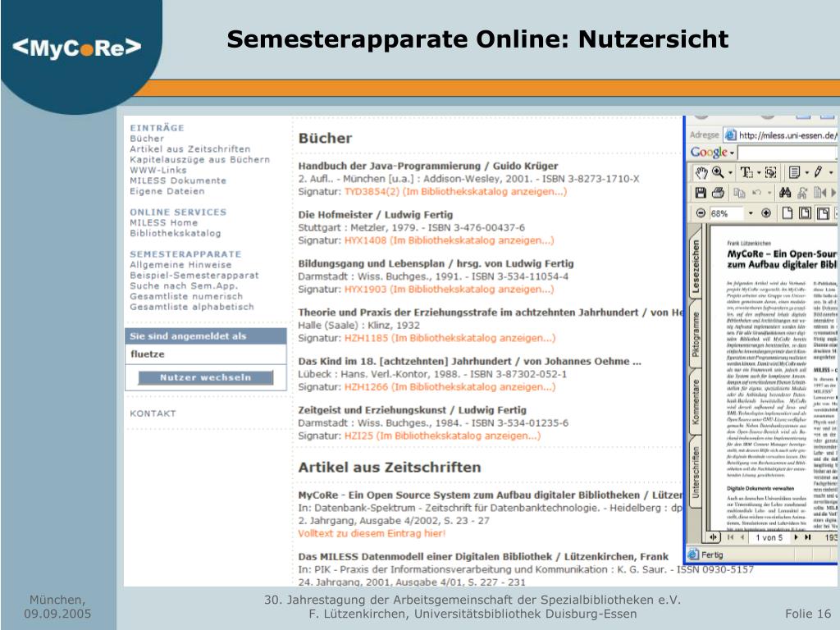The image size is (840, 630).
Task: Open the Piktogramme side tab
Action: pyautogui.click(x=696, y=335)
